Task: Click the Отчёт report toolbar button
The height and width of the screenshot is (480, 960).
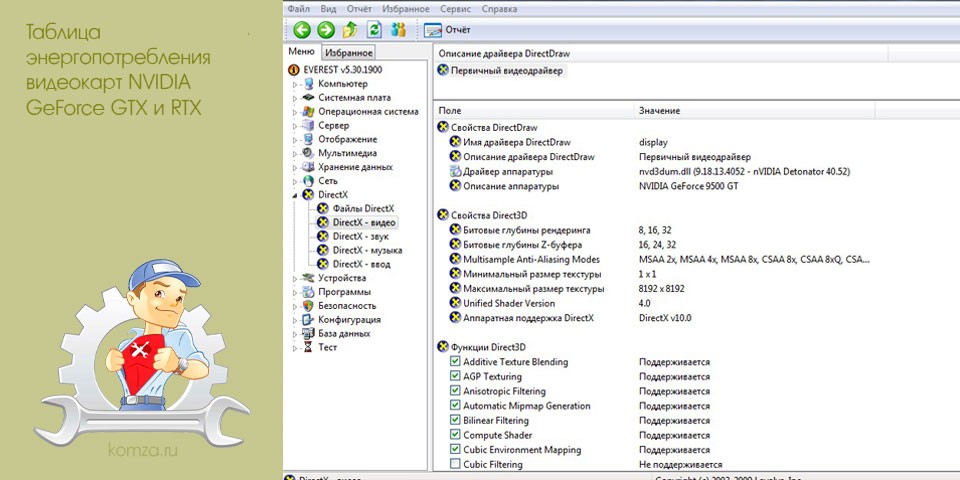Action: click(x=446, y=30)
